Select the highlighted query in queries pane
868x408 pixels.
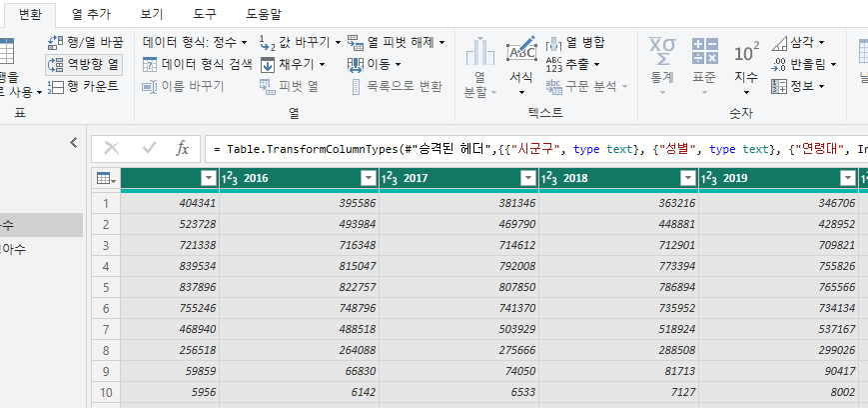pos(41,225)
